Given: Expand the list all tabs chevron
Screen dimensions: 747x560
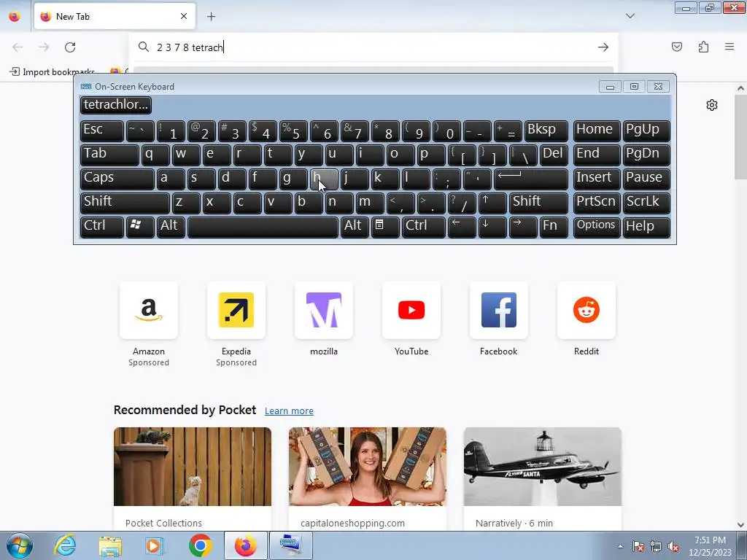Looking at the screenshot, I should tap(630, 16).
